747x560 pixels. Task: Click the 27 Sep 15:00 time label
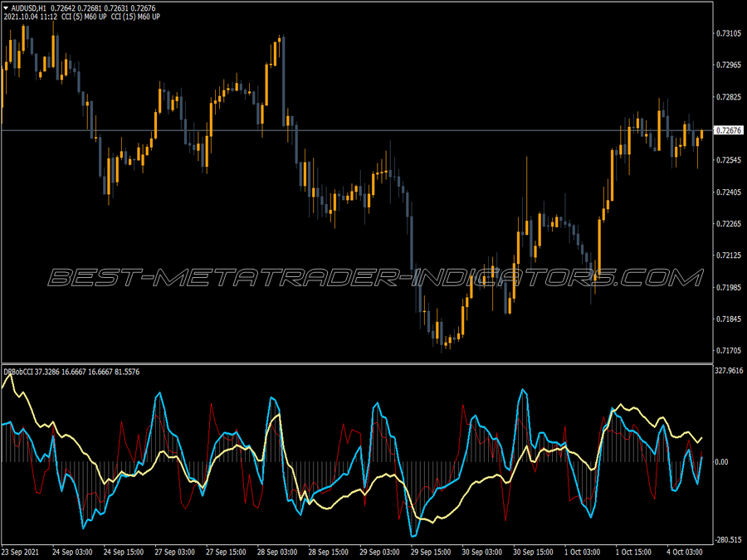coord(226,552)
